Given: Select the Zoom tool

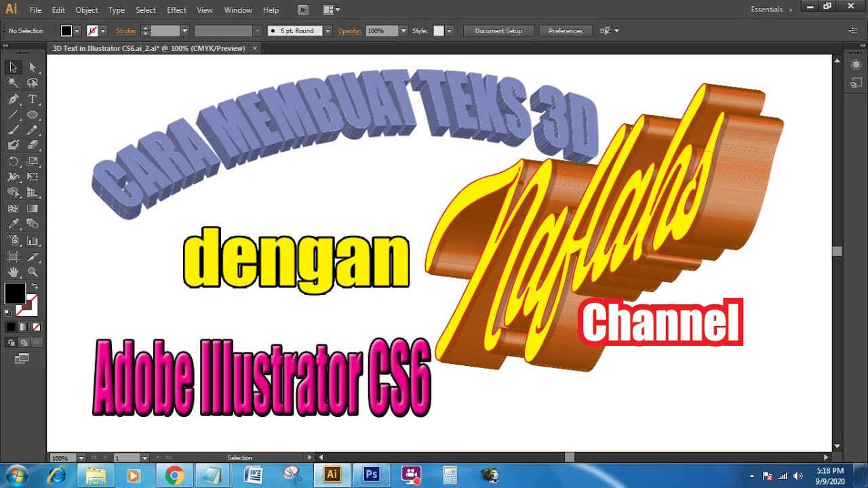Looking at the screenshot, I should pos(32,272).
